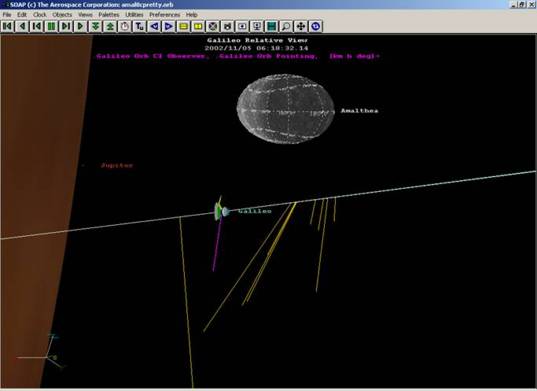This screenshot has height=391, width=537.
Task: Select the magnifying glass zoom tool
Action: [x=286, y=26]
